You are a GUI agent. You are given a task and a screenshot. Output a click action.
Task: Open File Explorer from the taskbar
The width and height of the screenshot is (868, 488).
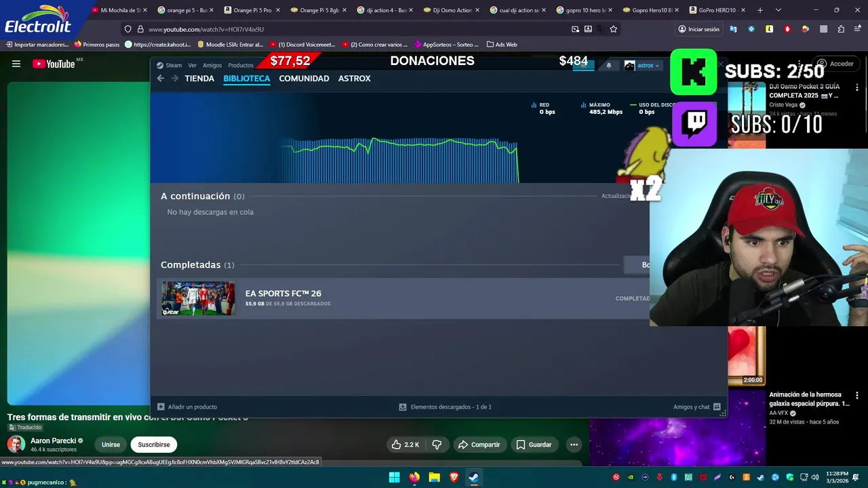(x=434, y=477)
